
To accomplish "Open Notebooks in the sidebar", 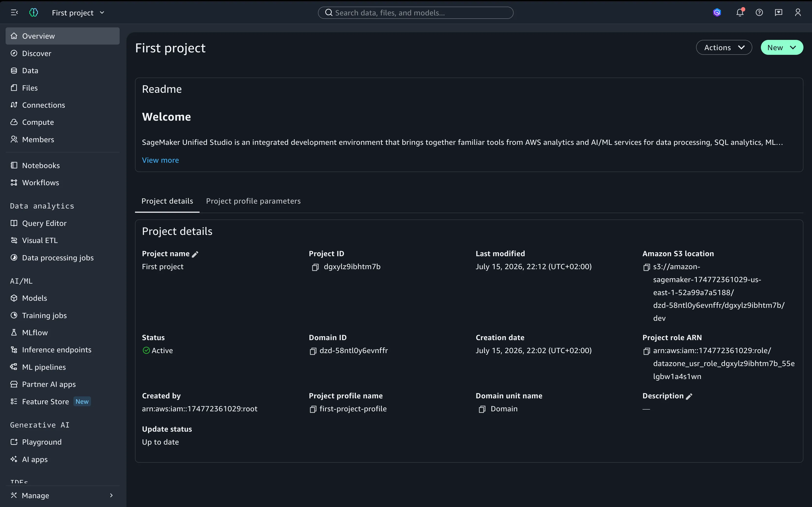I will click(x=63, y=165).
